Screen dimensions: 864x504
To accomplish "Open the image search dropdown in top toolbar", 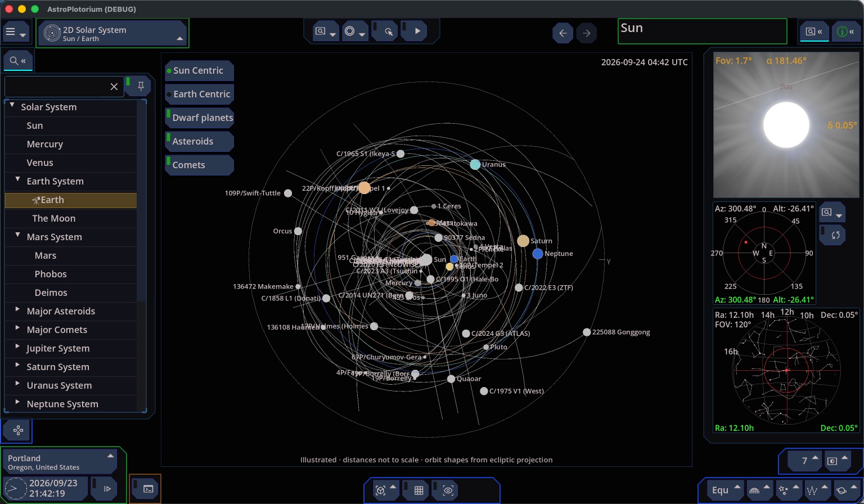I will (326, 32).
